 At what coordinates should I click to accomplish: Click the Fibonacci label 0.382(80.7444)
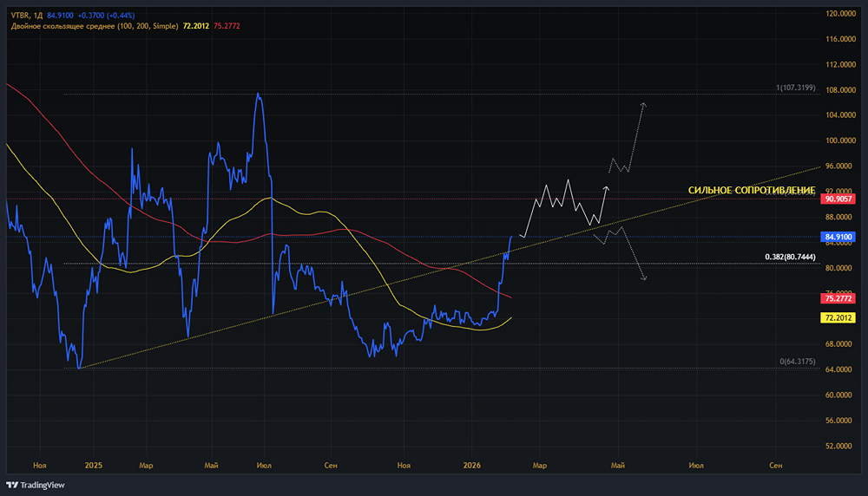coord(790,257)
